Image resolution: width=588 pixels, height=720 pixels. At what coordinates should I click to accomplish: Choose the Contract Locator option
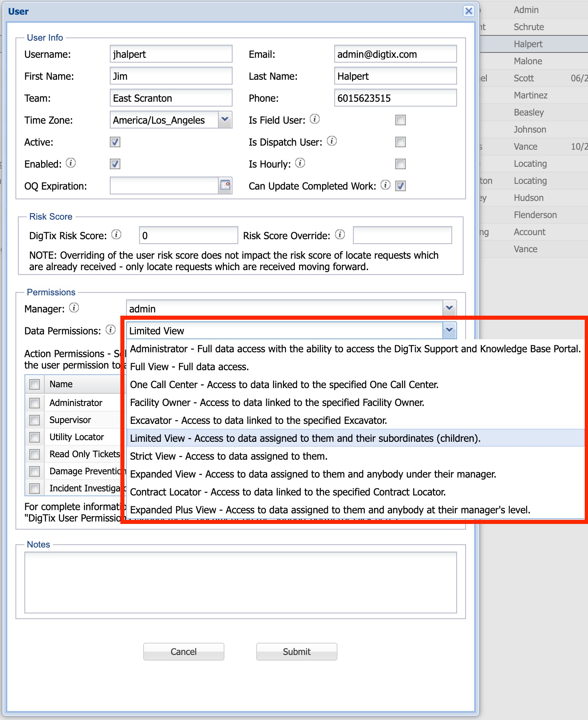(x=355, y=492)
